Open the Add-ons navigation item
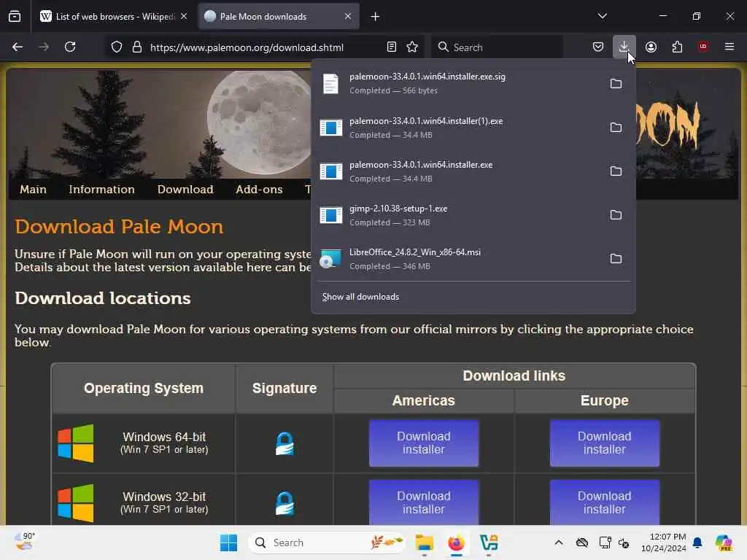Screen dimensions: 747x560 (259, 190)
